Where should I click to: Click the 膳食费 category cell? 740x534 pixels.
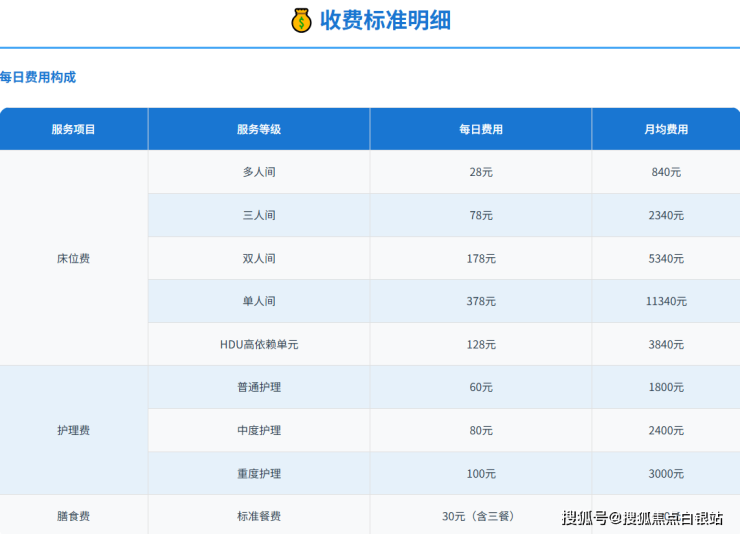coord(74,516)
